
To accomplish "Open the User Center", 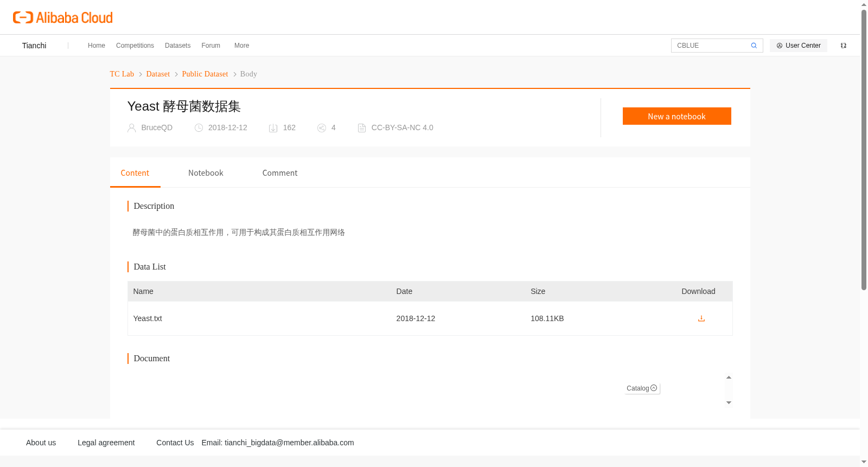I will (x=799, y=46).
